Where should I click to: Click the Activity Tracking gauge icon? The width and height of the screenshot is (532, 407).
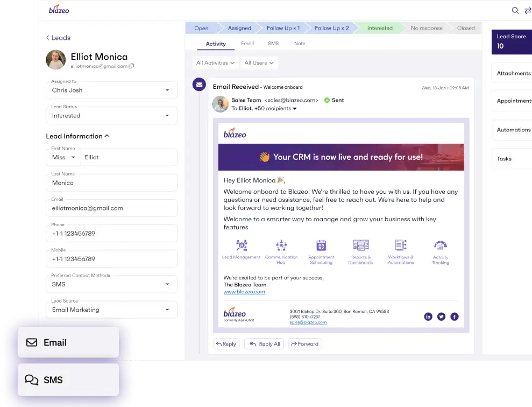(440, 245)
